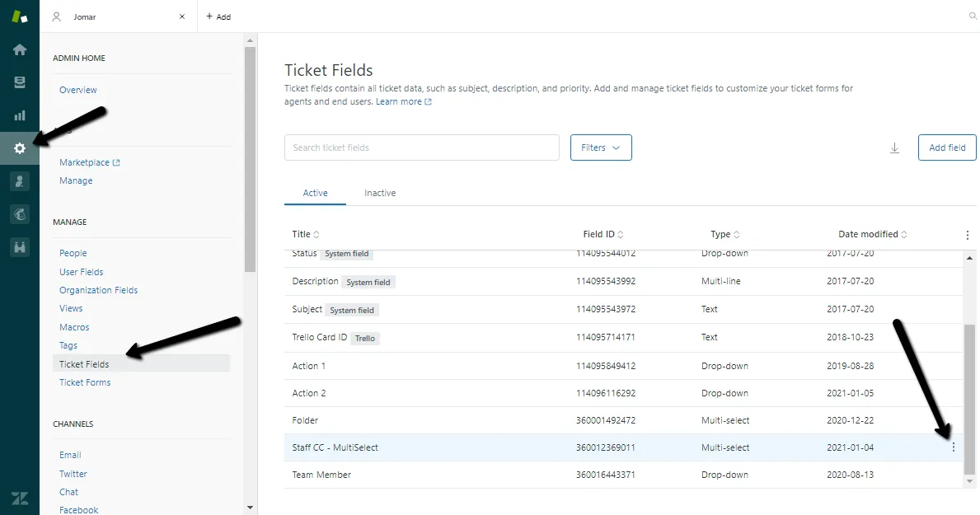Focus the Search ticket fields input
This screenshot has width=980, height=515.
pos(422,147)
